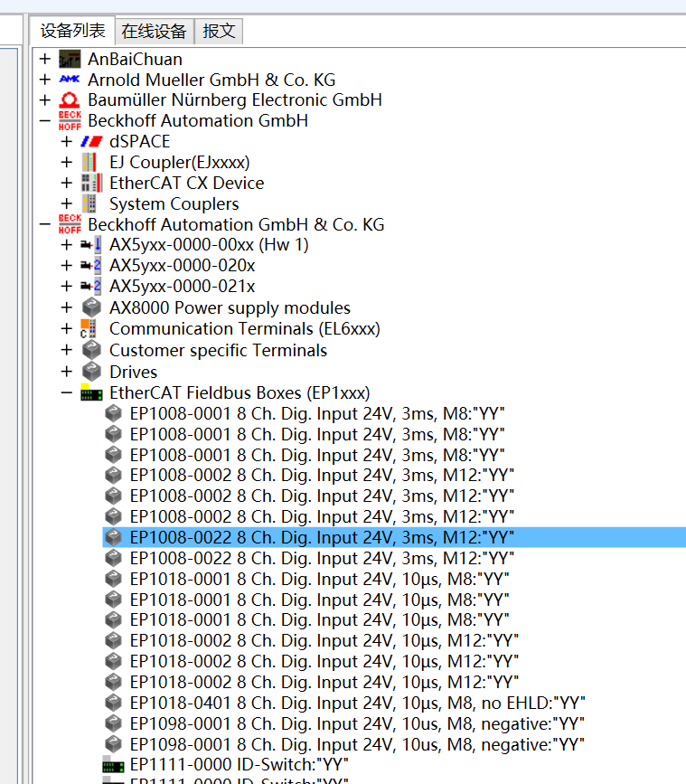Click the System Couplers icon
The width and height of the screenshot is (686, 784).
pyautogui.click(x=89, y=203)
